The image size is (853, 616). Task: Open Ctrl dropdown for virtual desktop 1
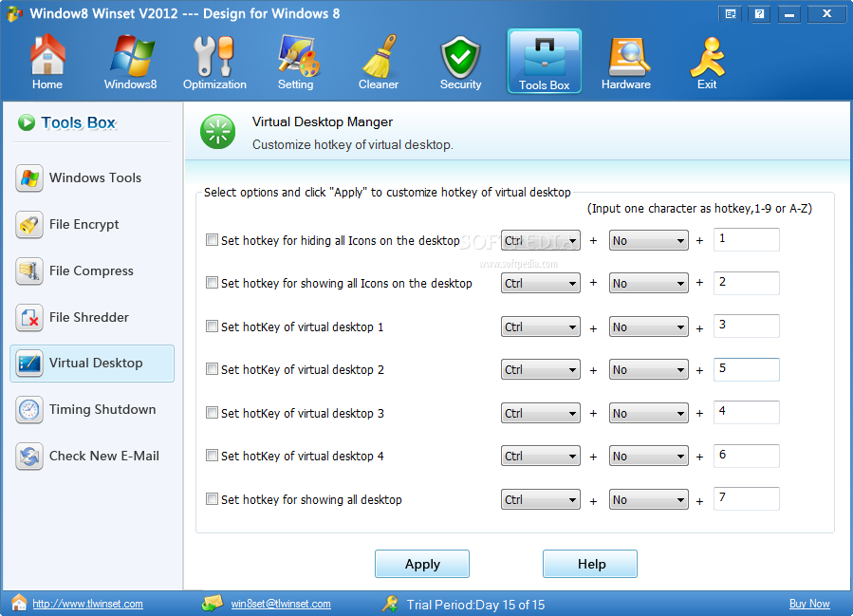540,327
